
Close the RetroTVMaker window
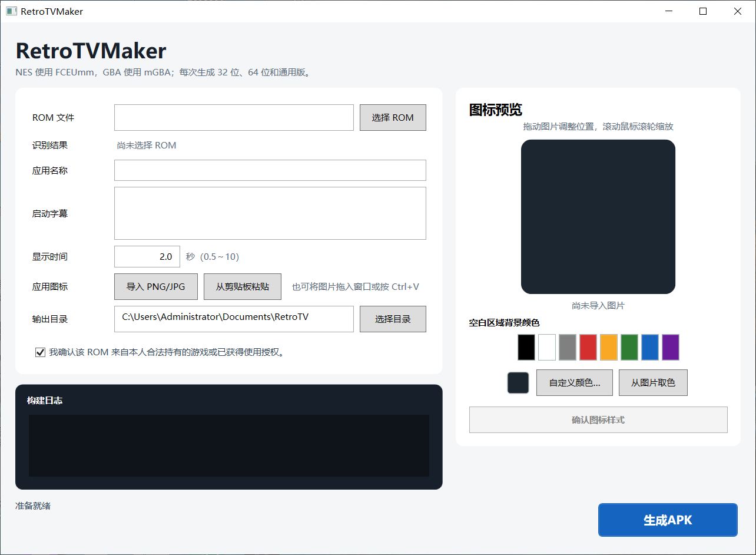pyautogui.click(x=738, y=11)
